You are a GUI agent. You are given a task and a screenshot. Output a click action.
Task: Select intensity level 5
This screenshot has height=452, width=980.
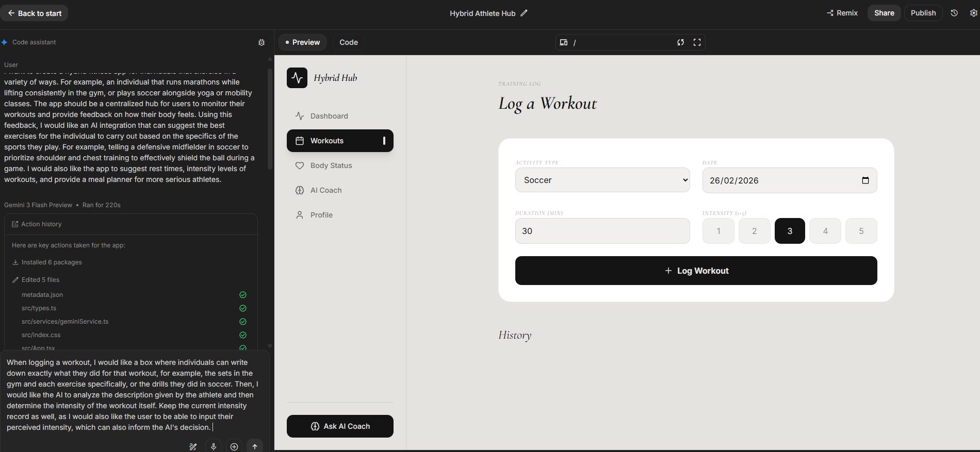[x=861, y=231]
